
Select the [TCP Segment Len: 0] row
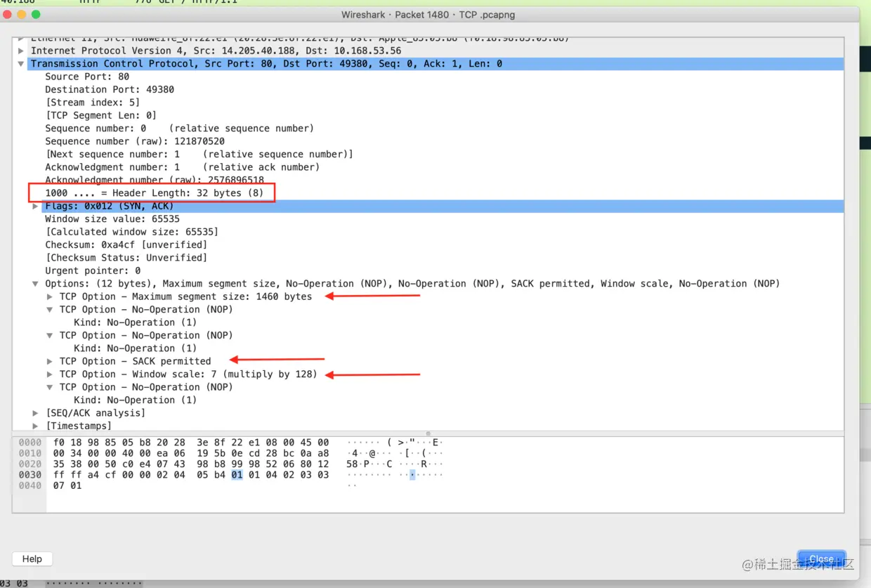point(100,115)
